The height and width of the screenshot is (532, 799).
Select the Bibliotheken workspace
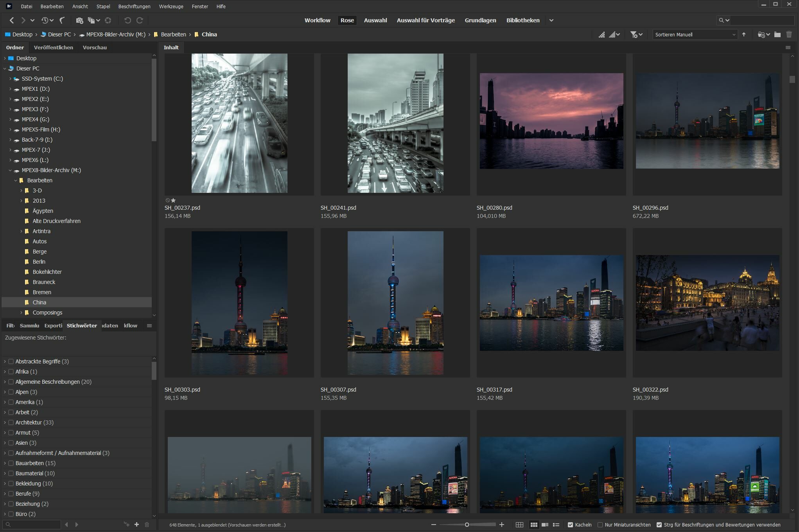click(x=523, y=20)
